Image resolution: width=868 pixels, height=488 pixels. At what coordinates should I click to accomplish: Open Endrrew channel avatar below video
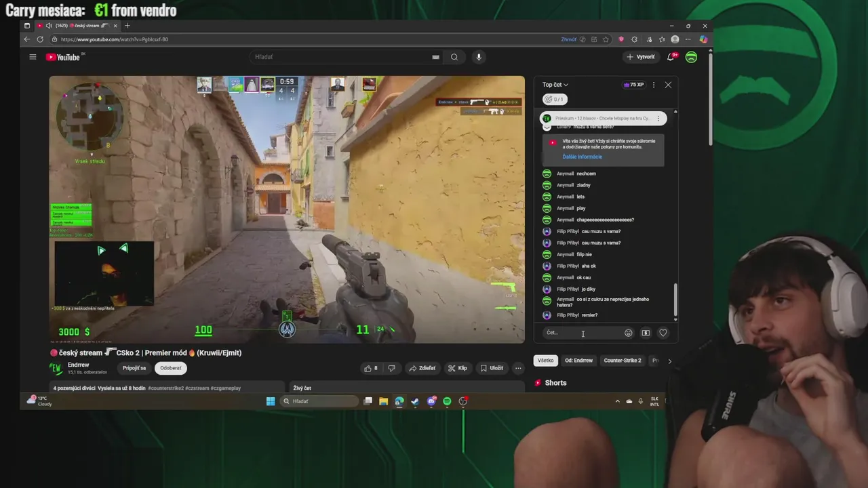click(x=56, y=368)
